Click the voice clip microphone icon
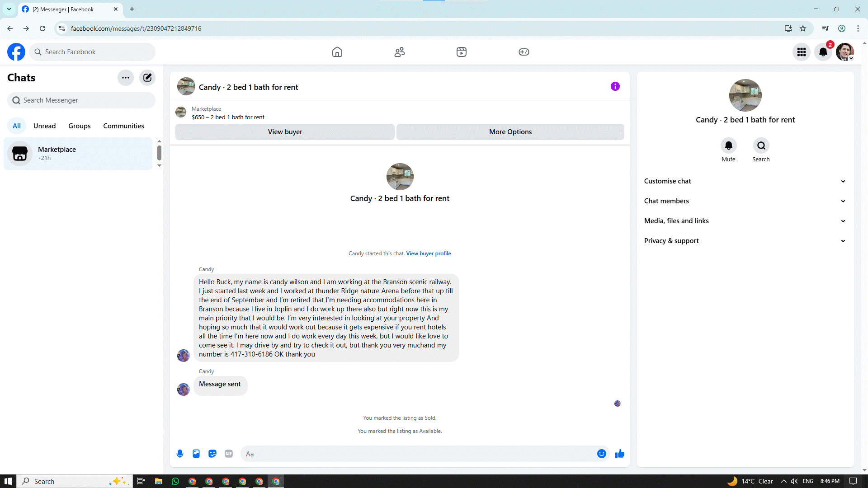Viewport: 868px width, 488px height. click(x=180, y=454)
